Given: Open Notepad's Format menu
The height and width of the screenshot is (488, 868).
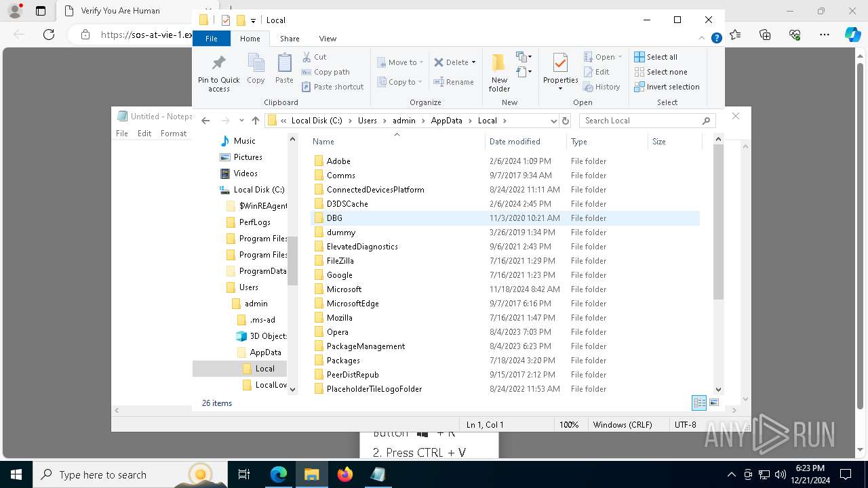Looking at the screenshot, I should [174, 134].
